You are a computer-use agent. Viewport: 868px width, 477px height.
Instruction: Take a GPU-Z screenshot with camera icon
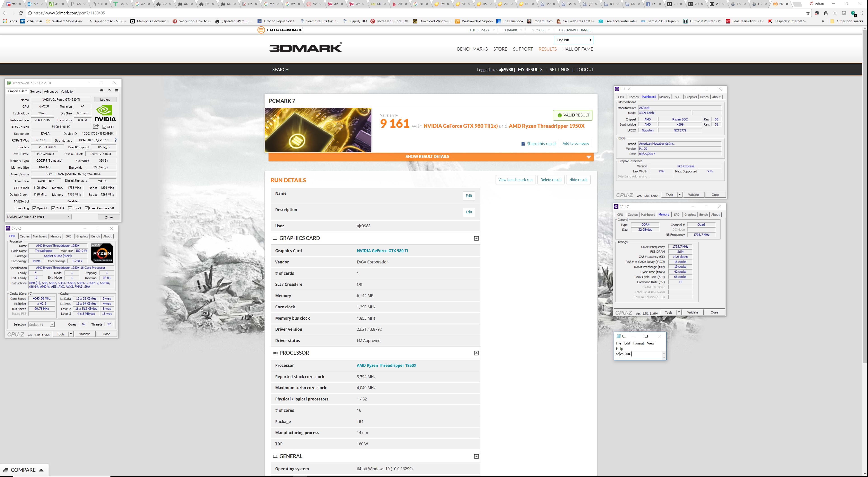pyautogui.click(x=101, y=90)
